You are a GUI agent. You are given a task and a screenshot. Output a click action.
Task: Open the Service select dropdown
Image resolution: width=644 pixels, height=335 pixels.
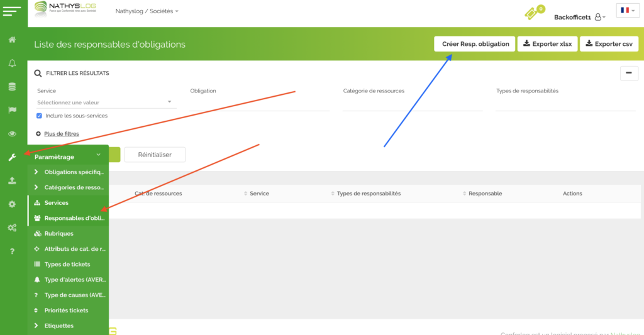point(104,102)
